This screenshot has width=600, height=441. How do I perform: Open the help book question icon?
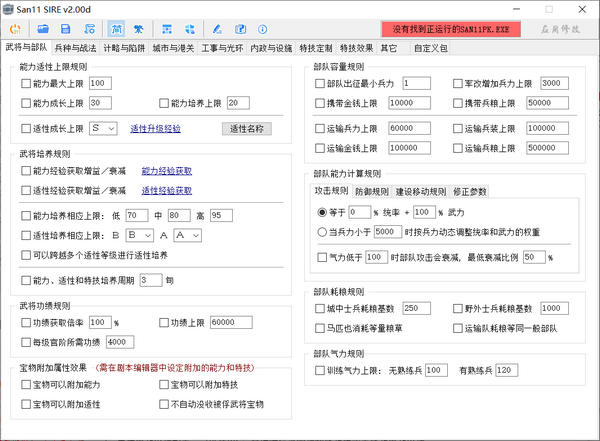point(240,29)
